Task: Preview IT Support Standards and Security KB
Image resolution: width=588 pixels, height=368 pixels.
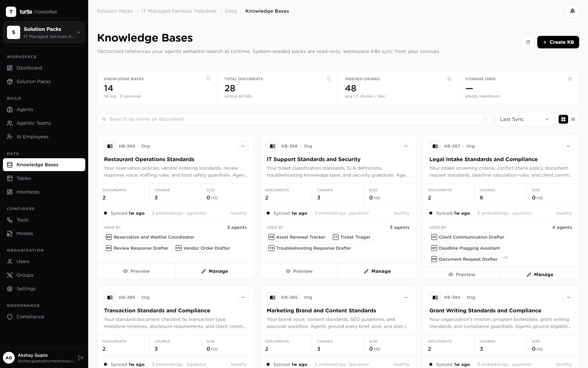Action: [x=299, y=271]
